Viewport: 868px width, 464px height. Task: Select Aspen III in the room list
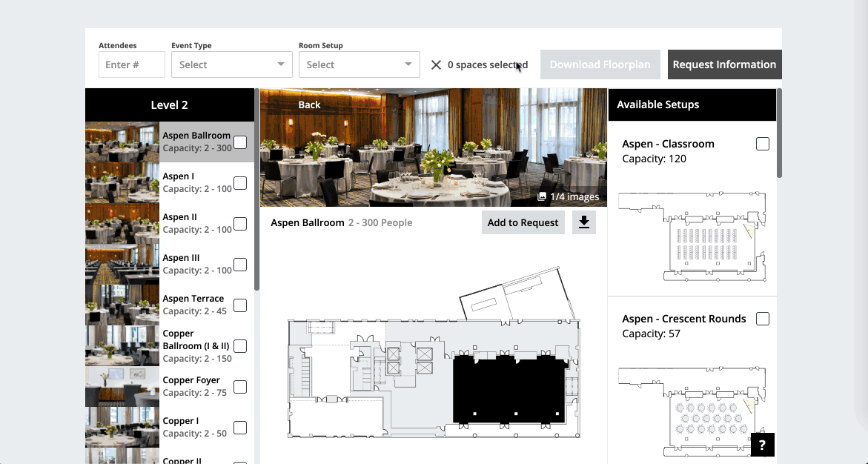[182, 258]
